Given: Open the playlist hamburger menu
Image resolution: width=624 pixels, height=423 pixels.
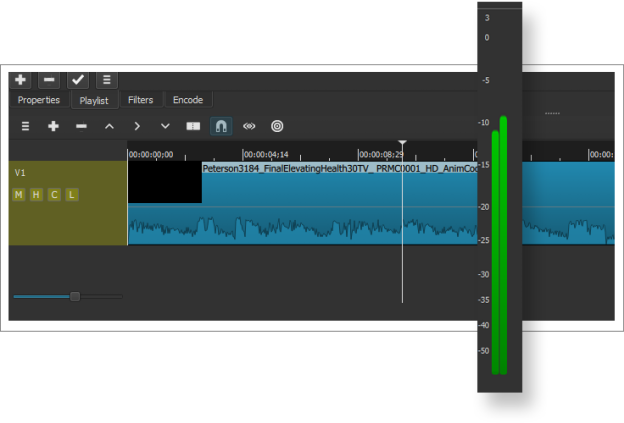Looking at the screenshot, I should tap(106, 80).
